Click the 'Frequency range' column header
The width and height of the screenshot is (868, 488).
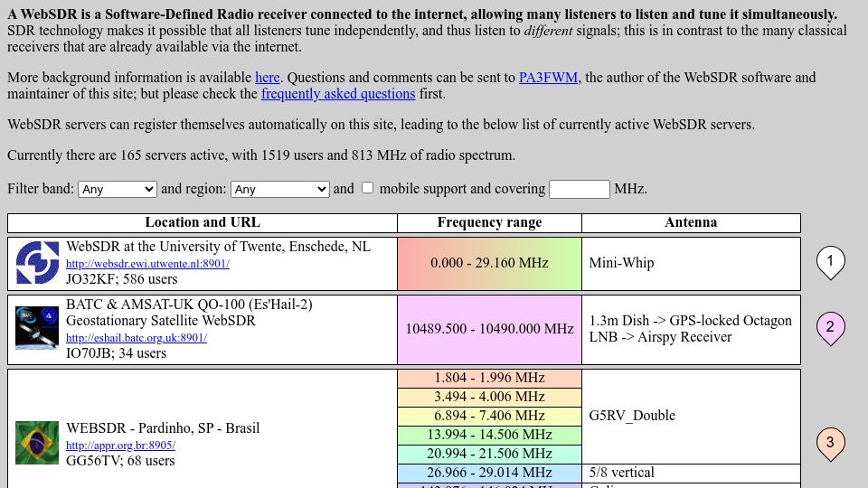489,222
